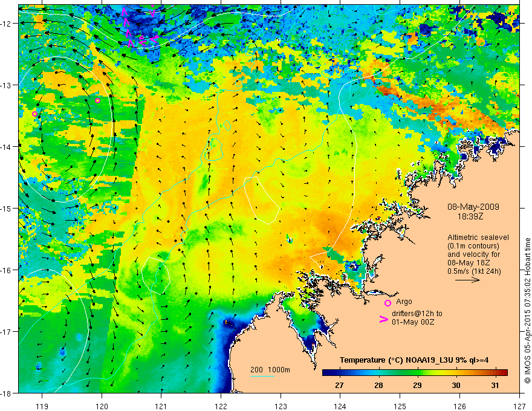Click the latitude axis label -14

tap(7, 146)
